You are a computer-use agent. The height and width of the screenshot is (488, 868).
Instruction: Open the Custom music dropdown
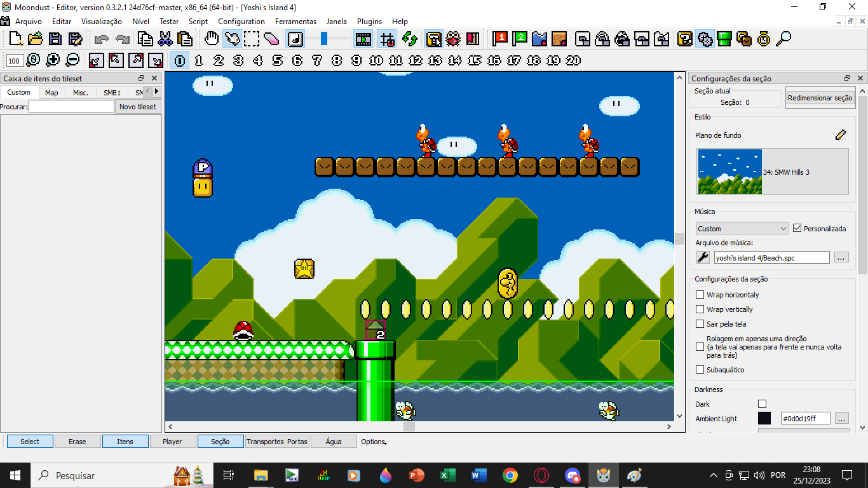coord(742,228)
